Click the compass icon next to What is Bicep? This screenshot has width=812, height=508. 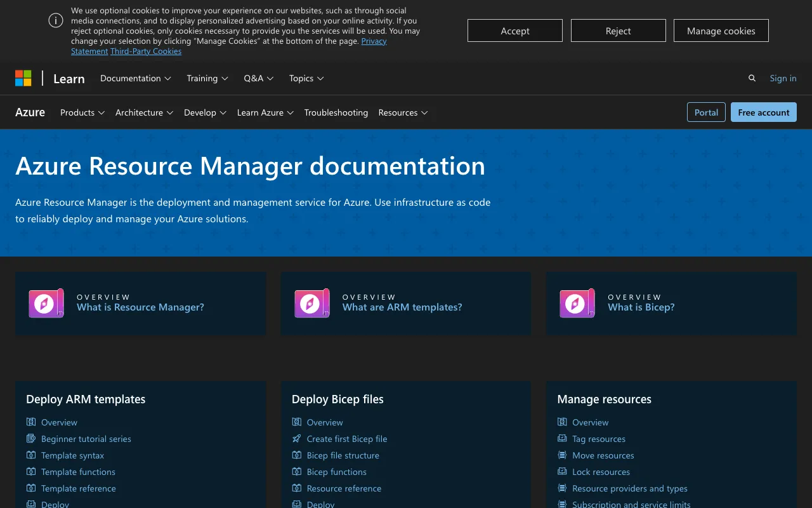[x=577, y=303]
